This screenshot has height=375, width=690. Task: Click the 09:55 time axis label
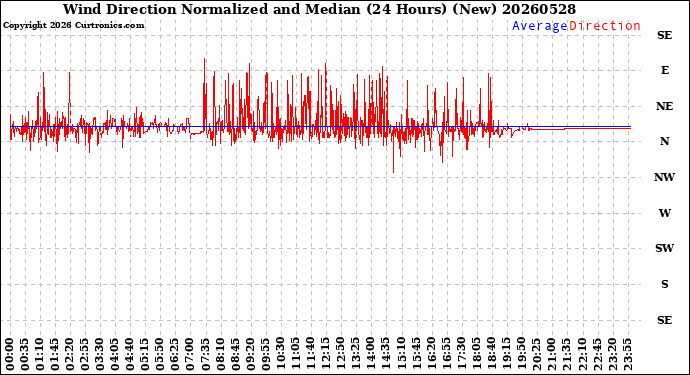tap(266, 354)
